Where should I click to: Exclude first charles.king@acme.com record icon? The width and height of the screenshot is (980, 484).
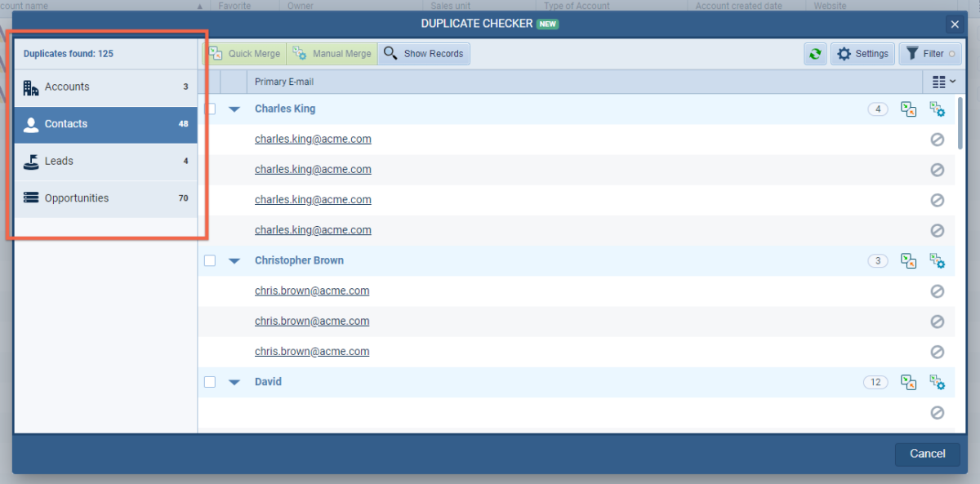938,140
